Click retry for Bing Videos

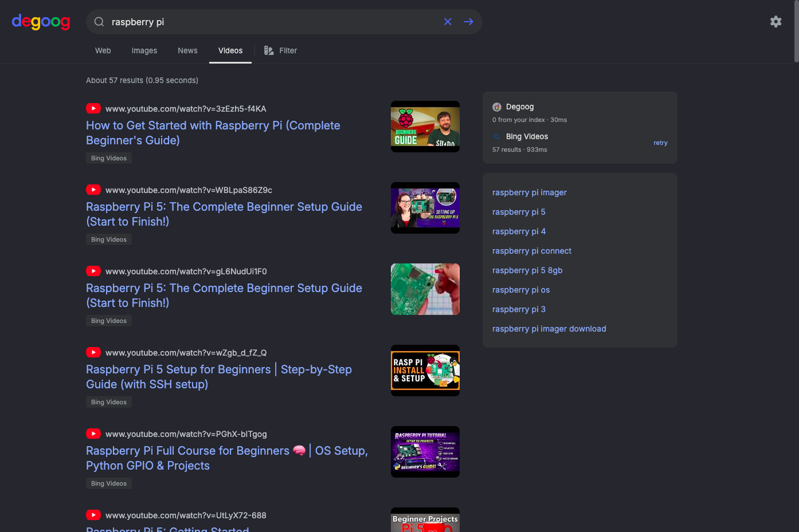660,143
